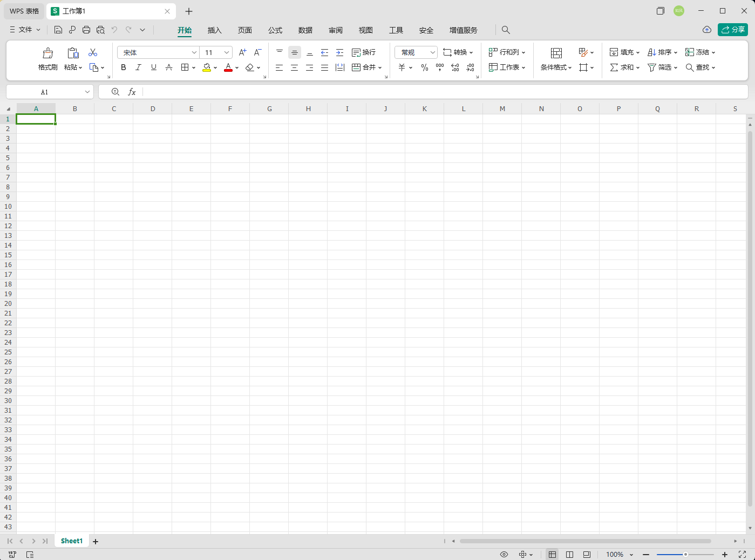Click the Redo arrow icon
Screen dimensions: 755x560
128,30
